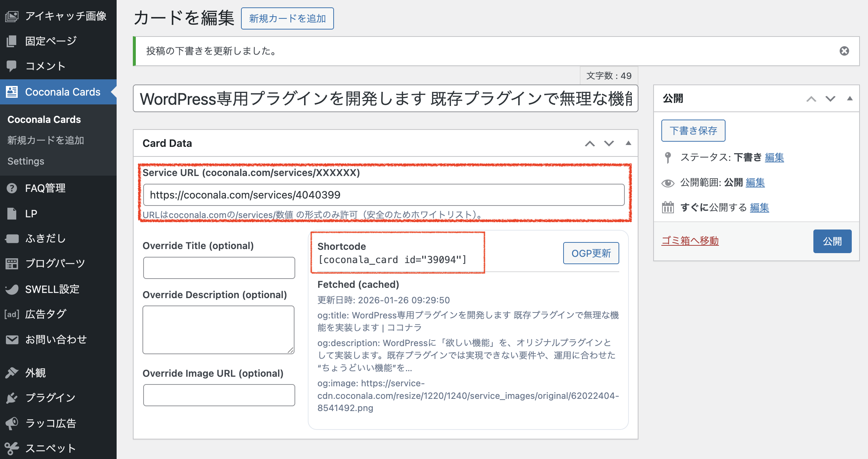Focus the Service URL field
The image size is (868, 459).
tap(384, 195)
